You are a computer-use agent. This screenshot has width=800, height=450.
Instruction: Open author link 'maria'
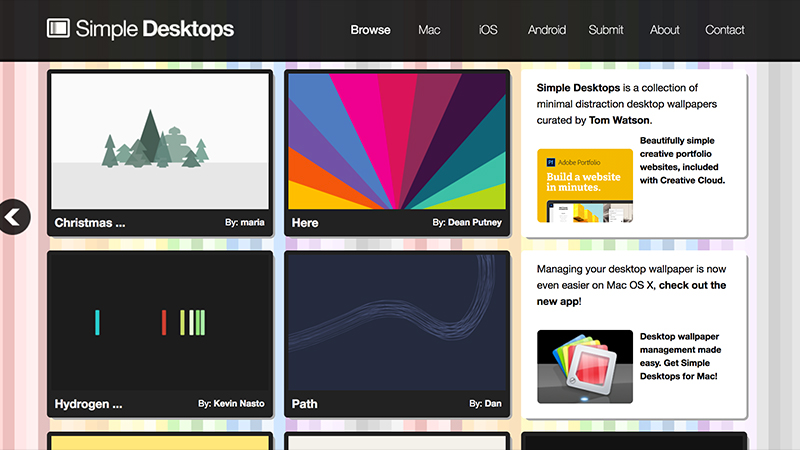252,222
